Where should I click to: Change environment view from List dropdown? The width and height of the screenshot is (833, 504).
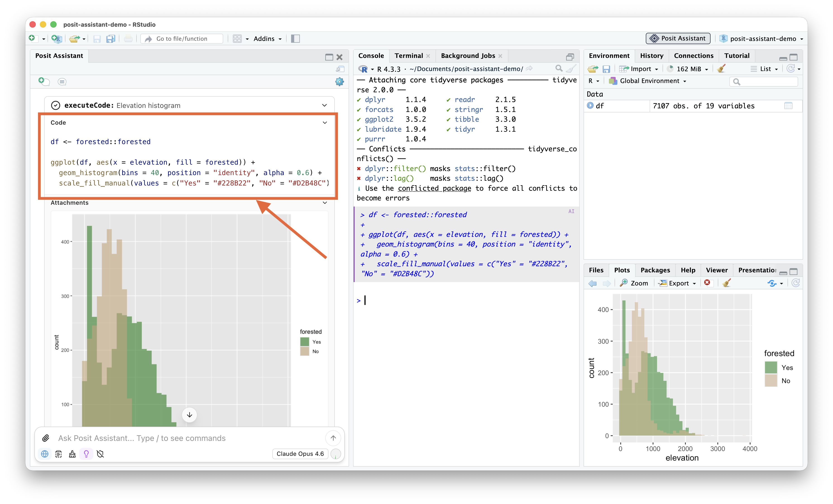[x=764, y=69]
